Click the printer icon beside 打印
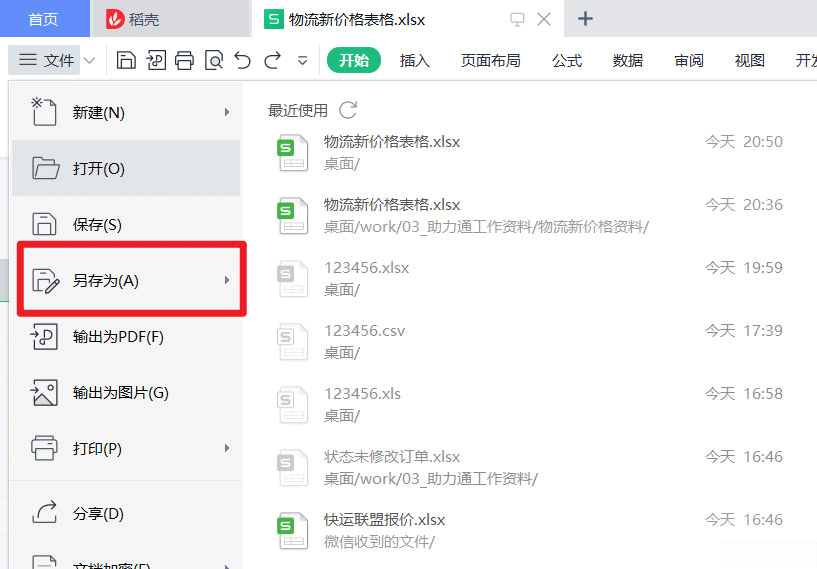Screen dimensions: 817x569 point(44,448)
